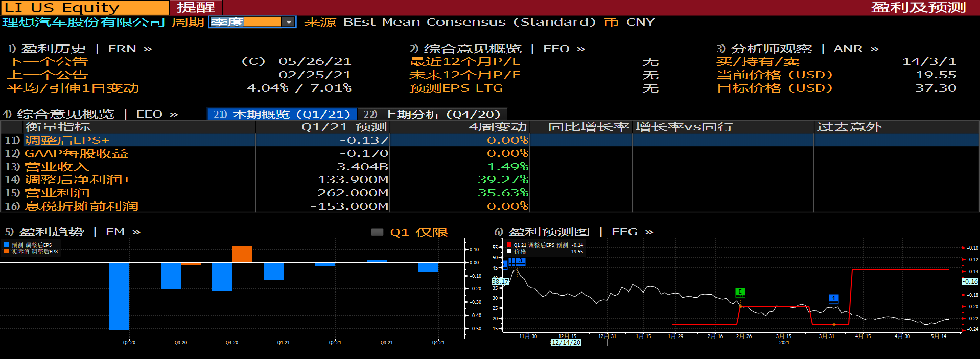Click the 最近12个月P/E label

point(465,62)
